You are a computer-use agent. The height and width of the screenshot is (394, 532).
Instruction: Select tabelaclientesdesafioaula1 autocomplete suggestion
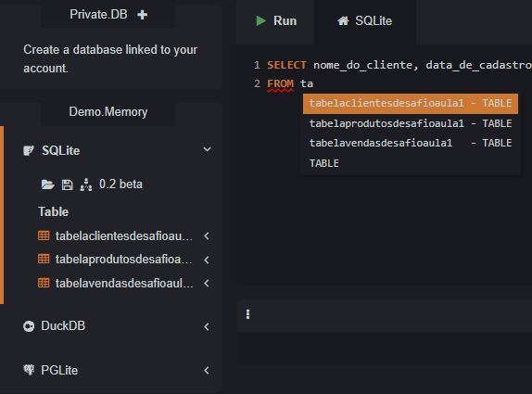click(411, 104)
